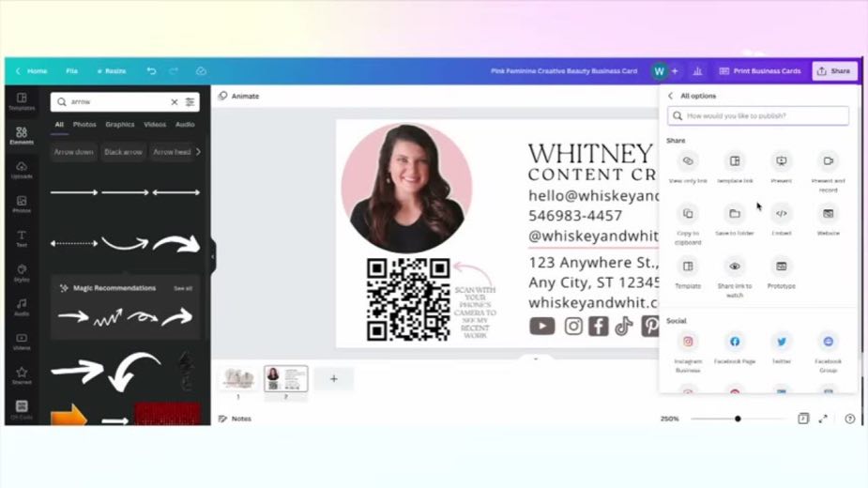The height and width of the screenshot is (488, 868).
Task: Share to Twitter
Action: (x=781, y=348)
